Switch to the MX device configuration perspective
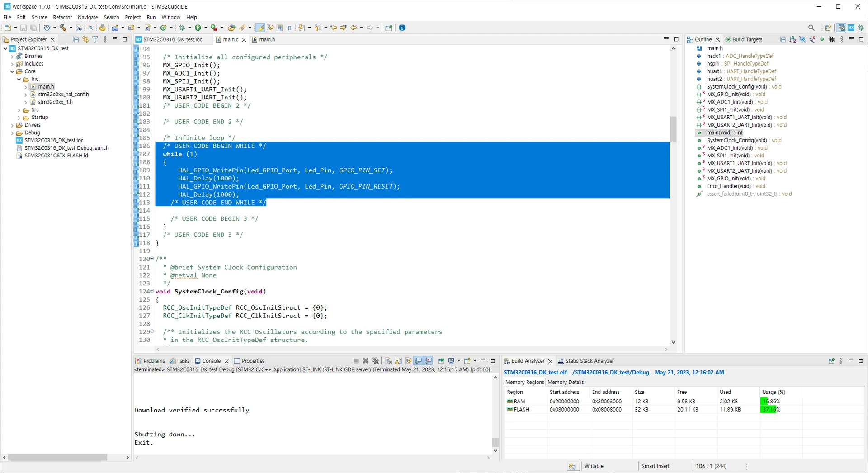This screenshot has width=868, height=473. 851,28
